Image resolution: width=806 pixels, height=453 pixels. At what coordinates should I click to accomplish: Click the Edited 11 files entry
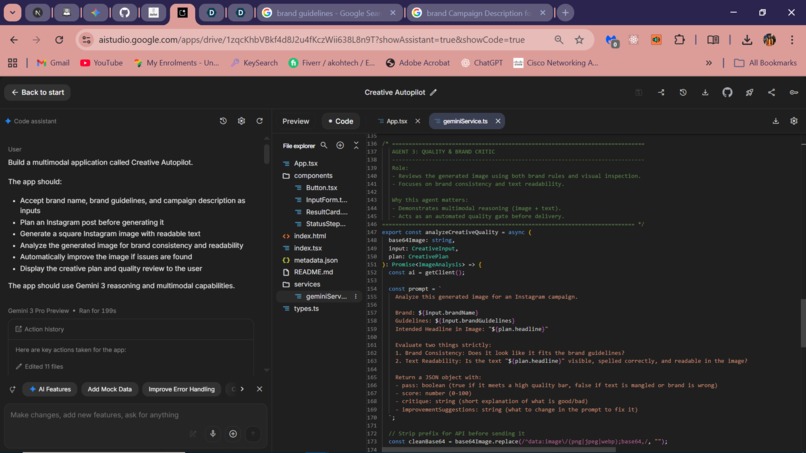39,367
